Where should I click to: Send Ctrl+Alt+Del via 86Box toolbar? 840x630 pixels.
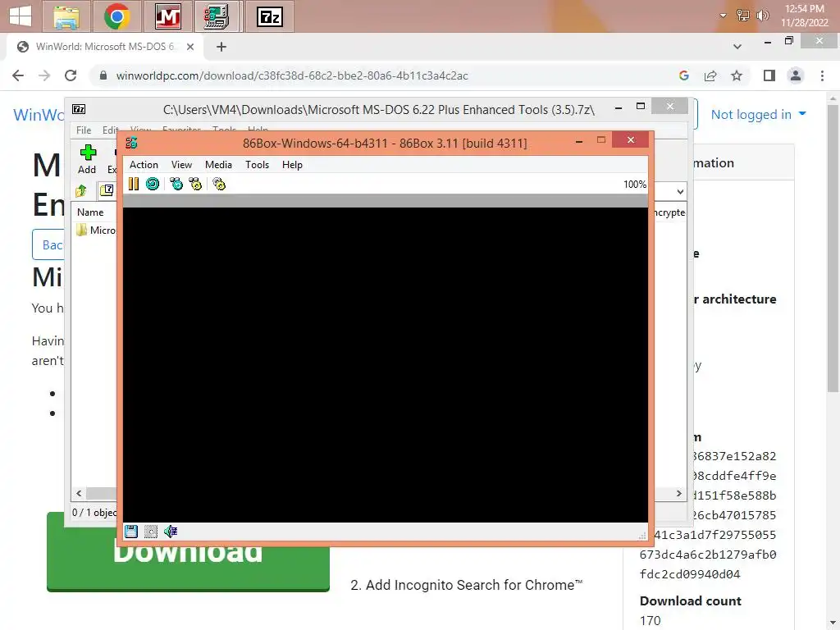[176, 185]
